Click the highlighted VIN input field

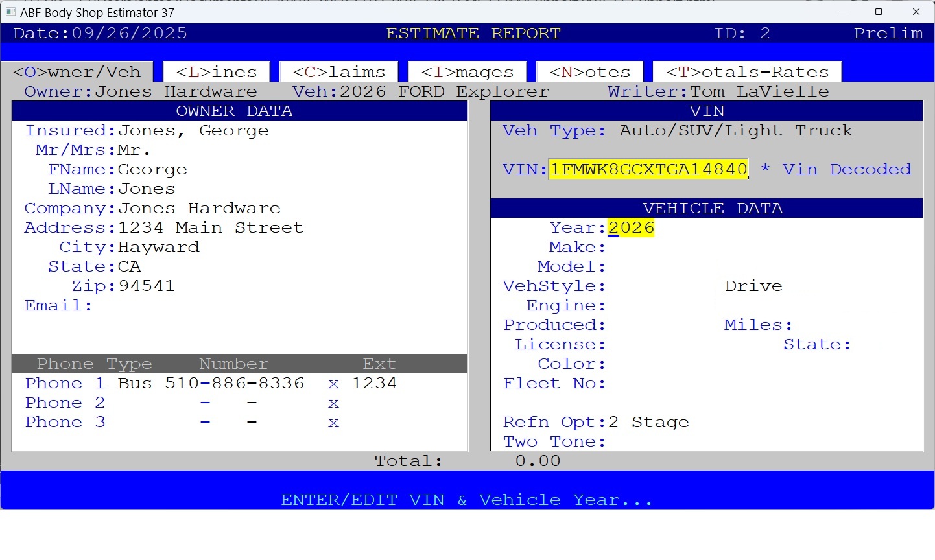tap(648, 169)
